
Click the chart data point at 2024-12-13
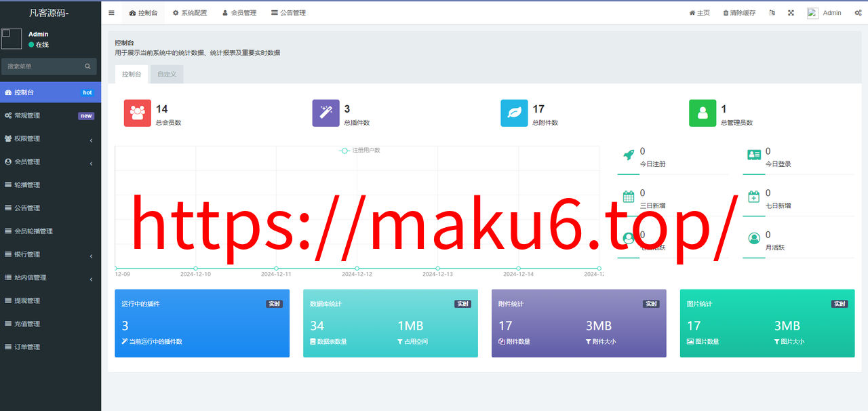tap(437, 268)
